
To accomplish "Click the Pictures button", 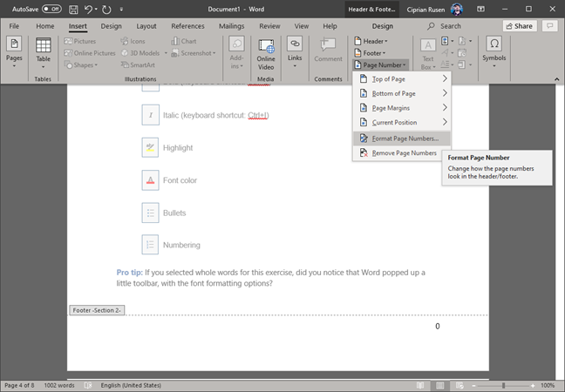I will (80, 41).
